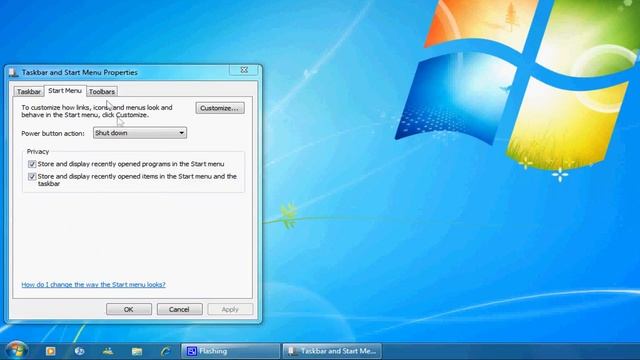The image size is (640, 360).
Task: Switch to the Taskbar tab
Action: pos(29,91)
